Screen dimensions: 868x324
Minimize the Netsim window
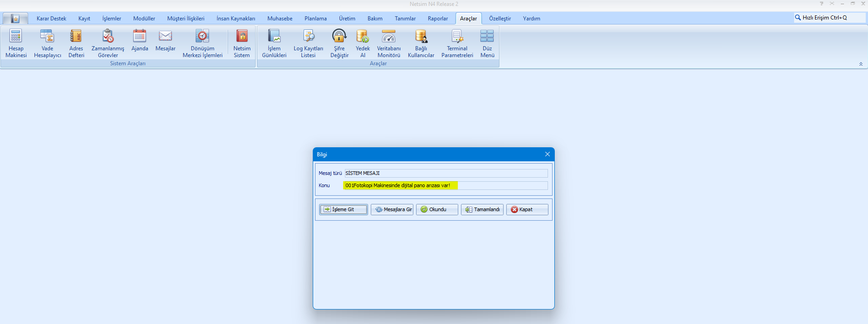[x=842, y=4]
